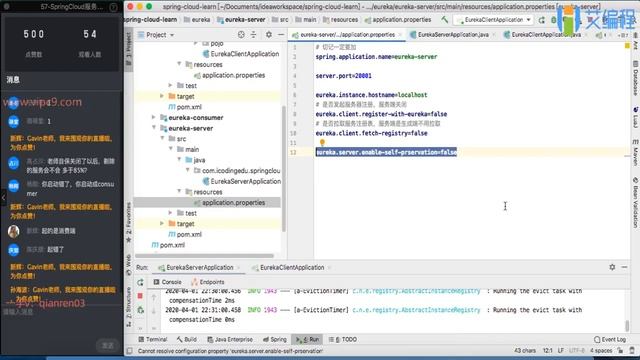
Task: Click the 12:1 cursor position in status bar
Action: [547, 351]
